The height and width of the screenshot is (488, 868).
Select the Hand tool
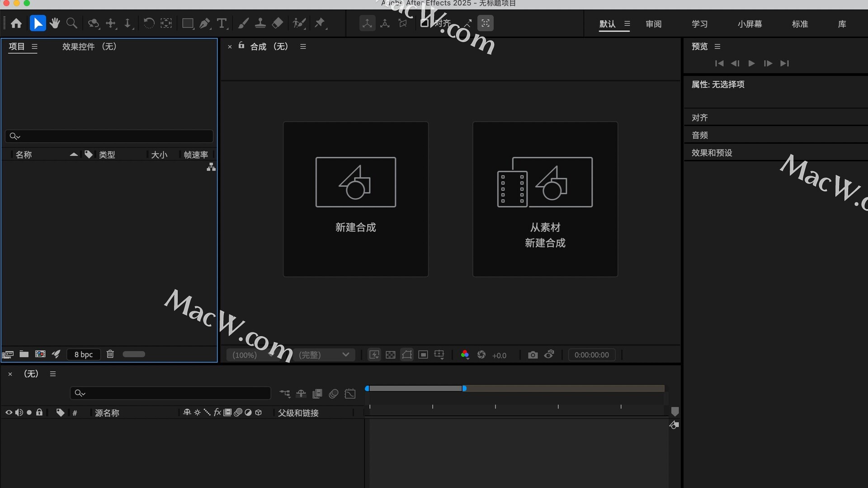55,23
